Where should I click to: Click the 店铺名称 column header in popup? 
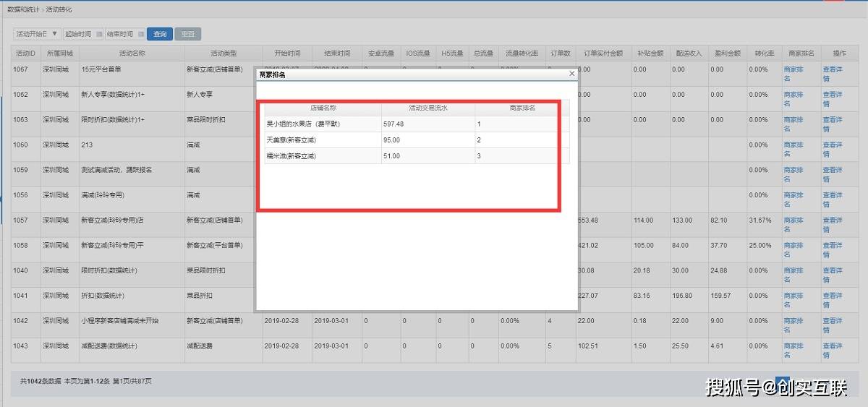323,108
